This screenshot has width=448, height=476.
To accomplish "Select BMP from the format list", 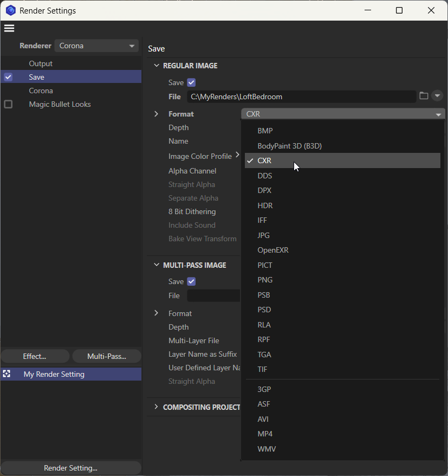I will 342,131.
